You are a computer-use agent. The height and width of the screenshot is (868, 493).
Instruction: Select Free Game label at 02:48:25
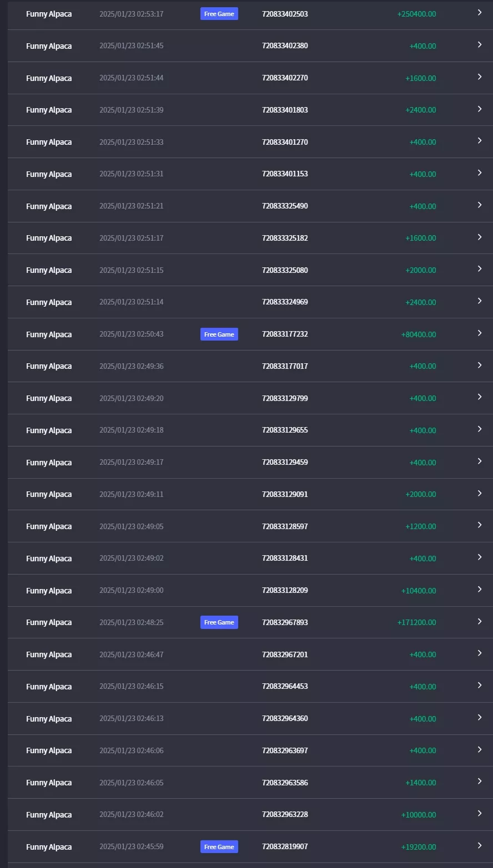click(x=219, y=622)
